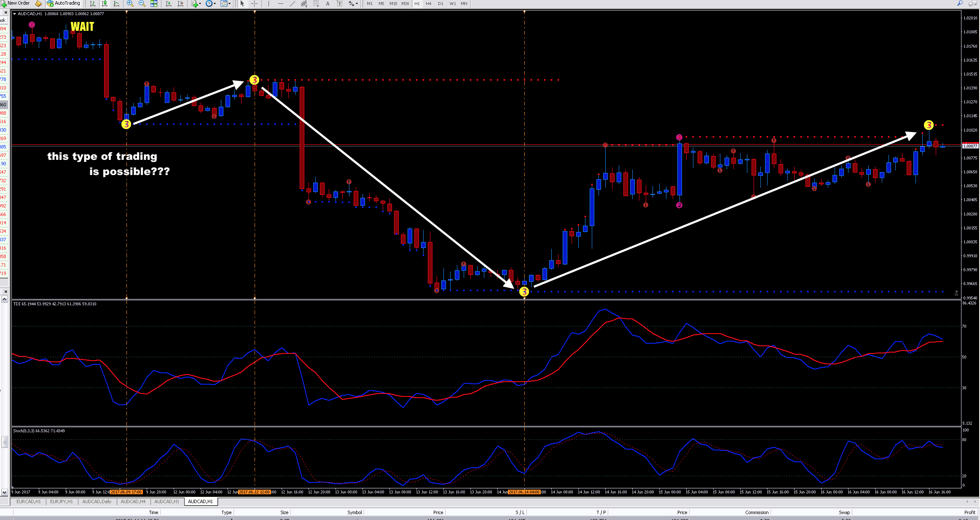Open the AUDCAD,Daily chart tab

coord(97,501)
